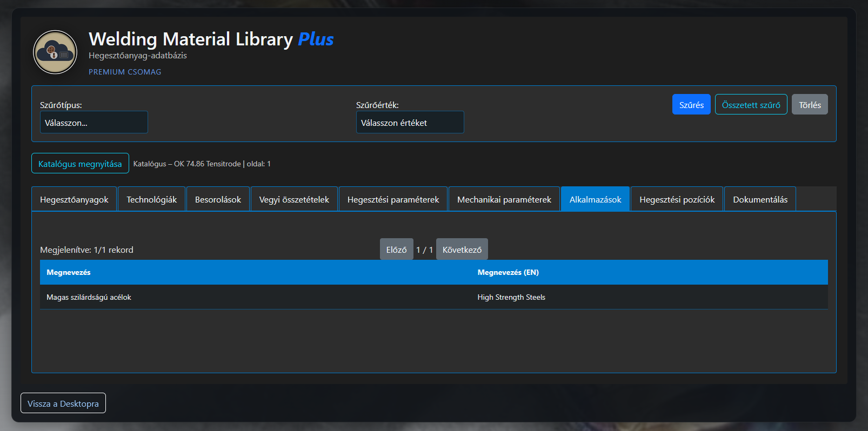Apply filter with the Szűrés button
This screenshot has width=868, height=431.
(x=691, y=104)
